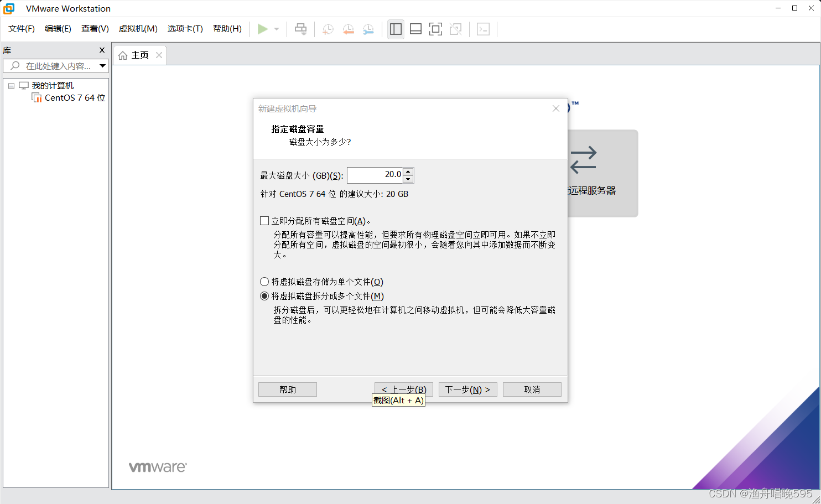Screen dimensions: 821x504
Task: Open the library search dropdown arrow
Action: tap(102, 66)
